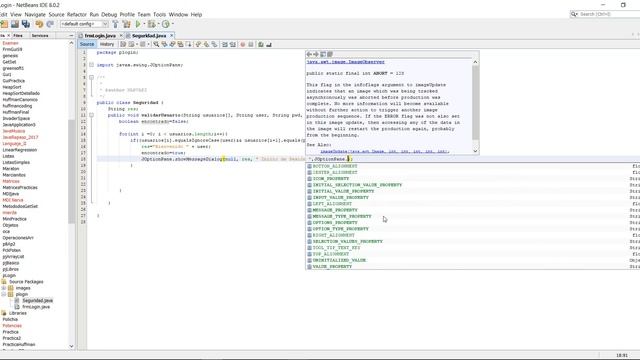Collapse code fold at import line
The height and width of the screenshot is (360, 640).
91,65
